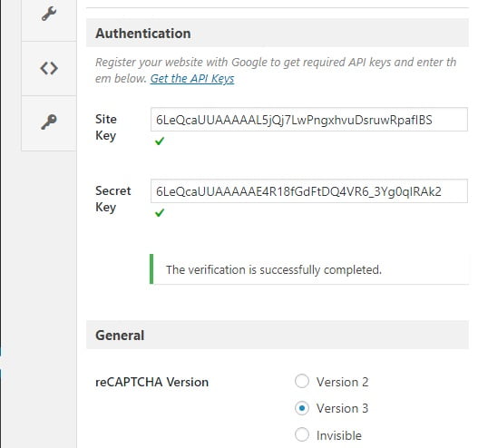Click the Site Key field label

106,127
